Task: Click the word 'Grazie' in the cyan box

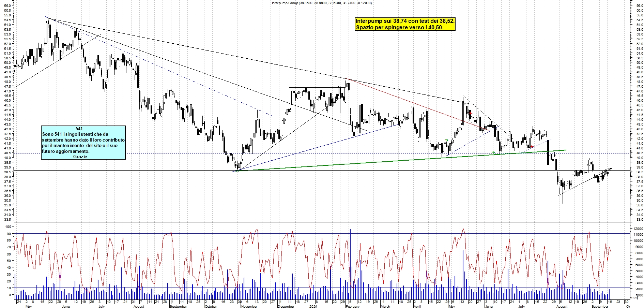Action: (80, 157)
